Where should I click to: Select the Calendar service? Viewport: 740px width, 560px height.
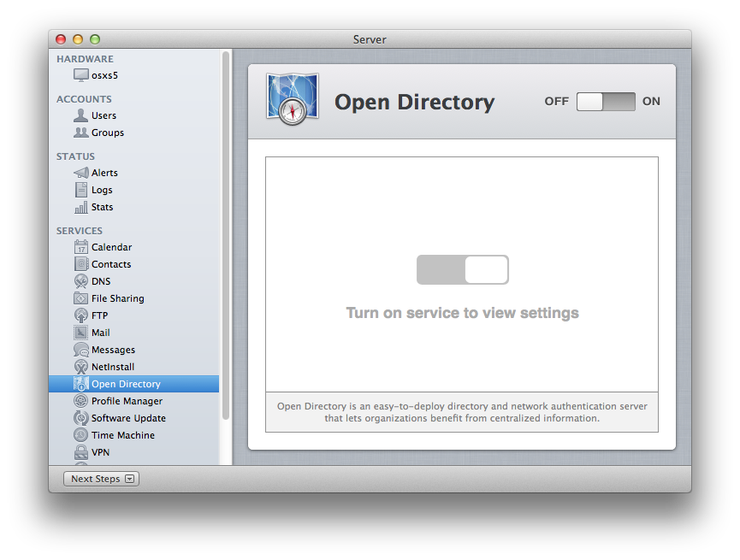pos(134,247)
